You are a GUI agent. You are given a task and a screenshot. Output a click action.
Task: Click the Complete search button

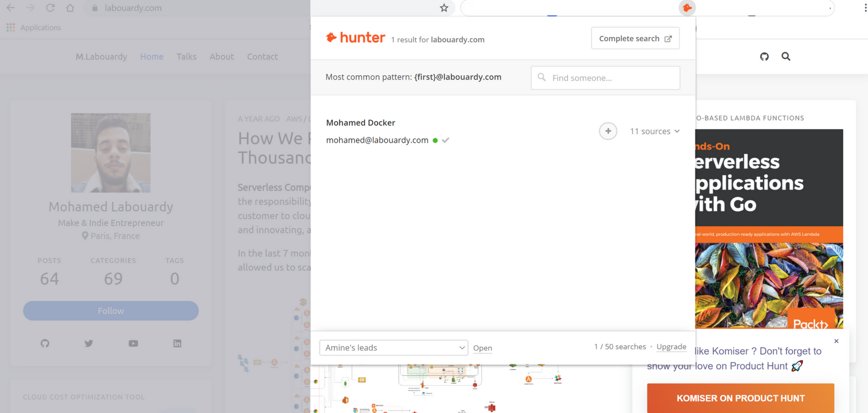[x=635, y=38]
